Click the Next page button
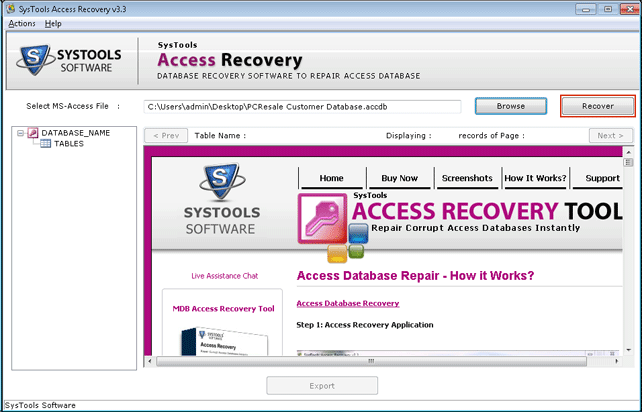The width and height of the screenshot is (642, 412). tap(610, 136)
